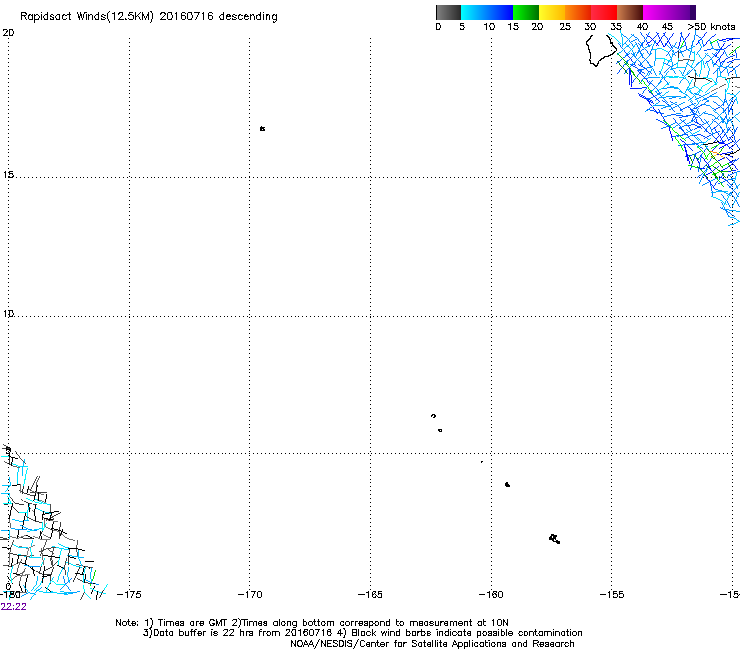Choose the orange 25-30 knots legend segment
Screen dimensions: 740x650
578,12
